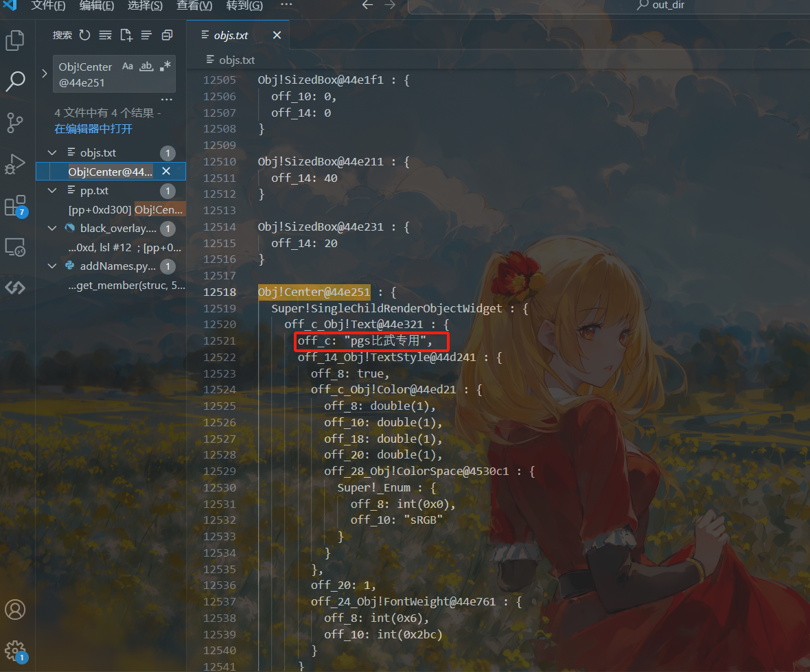Collapse the objs.txt result group

pyautogui.click(x=52, y=152)
